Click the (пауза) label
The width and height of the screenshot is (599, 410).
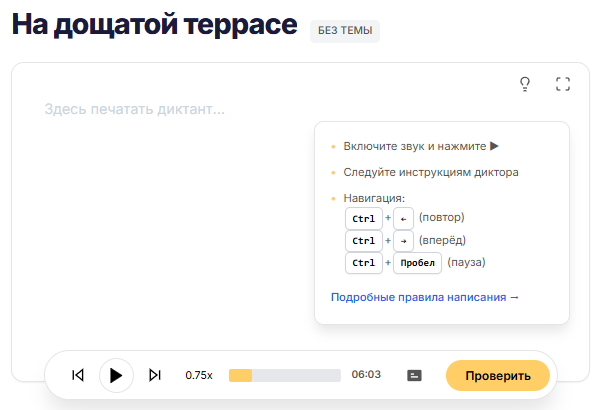(x=466, y=263)
